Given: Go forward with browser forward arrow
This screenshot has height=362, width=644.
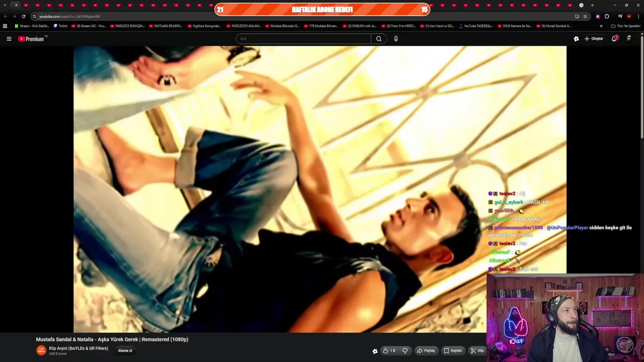Looking at the screenshot, I should coord(14,16).
